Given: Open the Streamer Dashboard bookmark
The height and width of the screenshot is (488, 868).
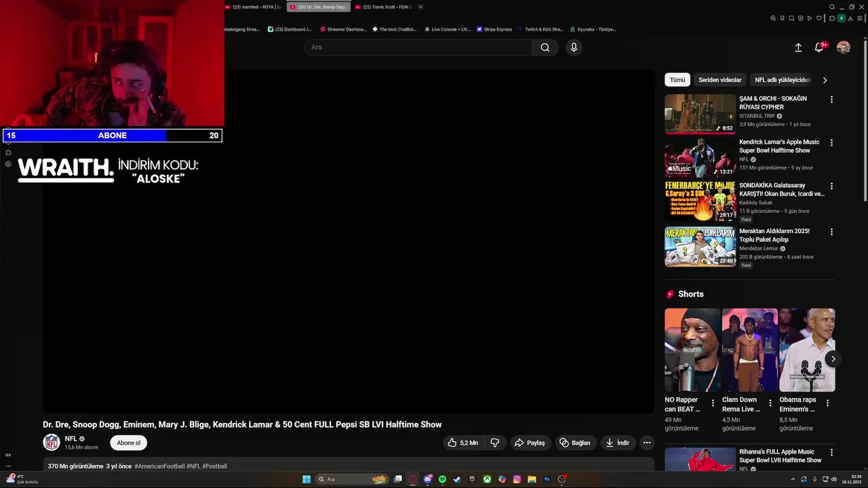Looking at the screenshot, I should tap(342, 29).
